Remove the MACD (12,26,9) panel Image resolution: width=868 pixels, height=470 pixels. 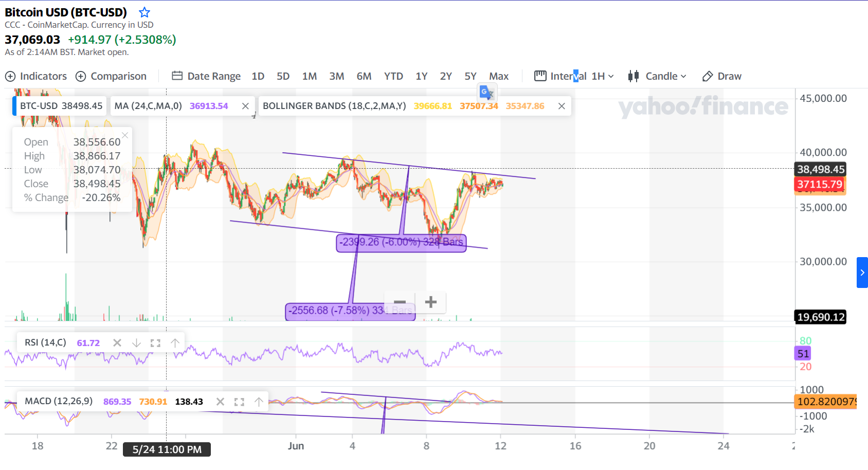[220, 402]
